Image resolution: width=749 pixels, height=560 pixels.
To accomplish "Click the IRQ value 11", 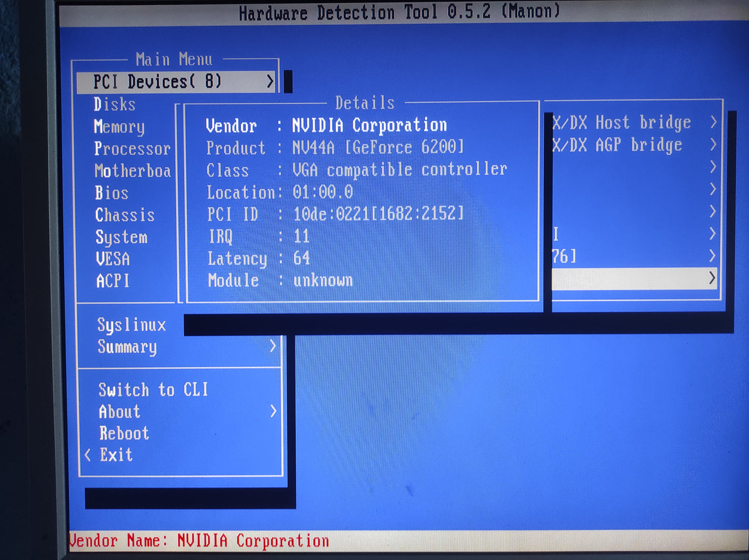I will (301, 237).
